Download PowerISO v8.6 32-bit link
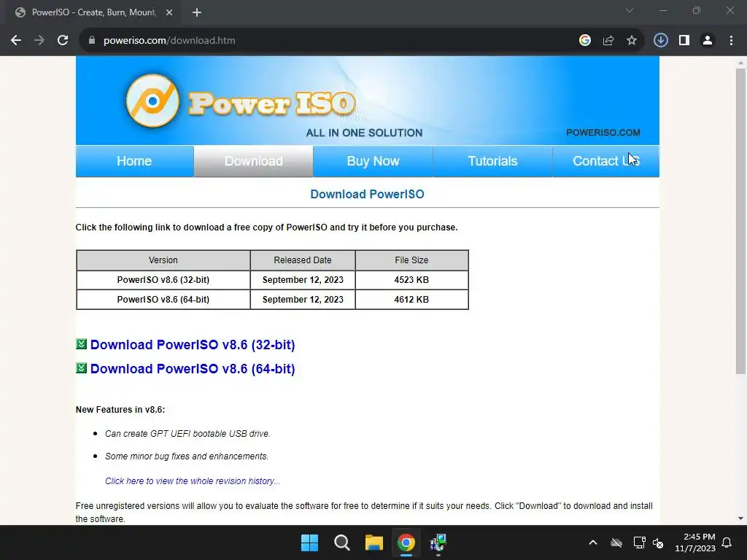This screenshot has height=560, width=747. [193, 345]
